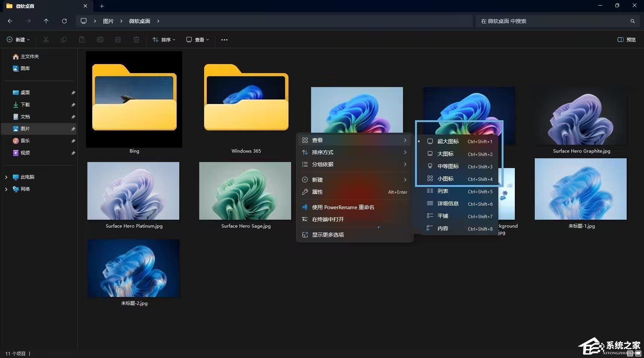Image resolution: width=644 pixels, height=358 pixels.
Task: Click chevron between 图片 and 微软桌面
Action: 121,21
